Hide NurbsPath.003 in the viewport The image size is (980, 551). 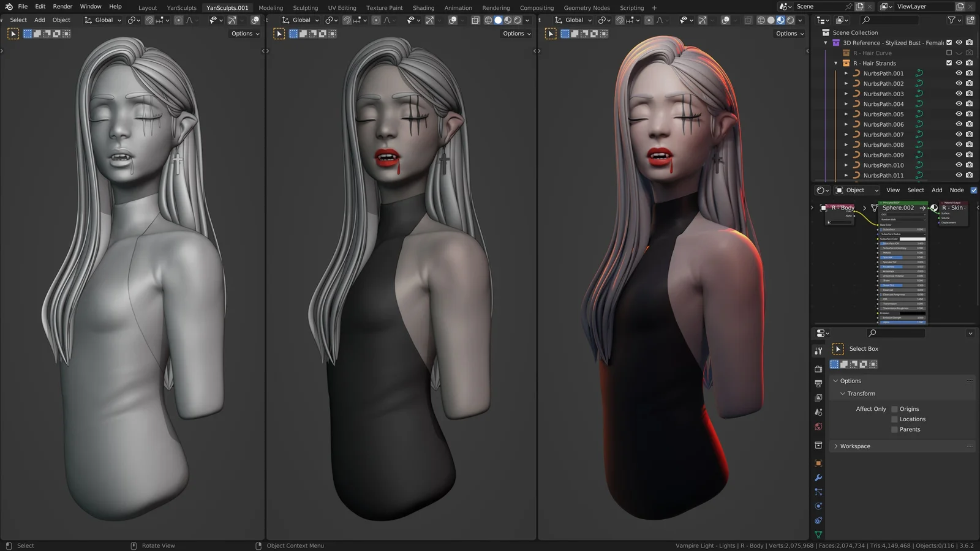(x=959, y=94)
